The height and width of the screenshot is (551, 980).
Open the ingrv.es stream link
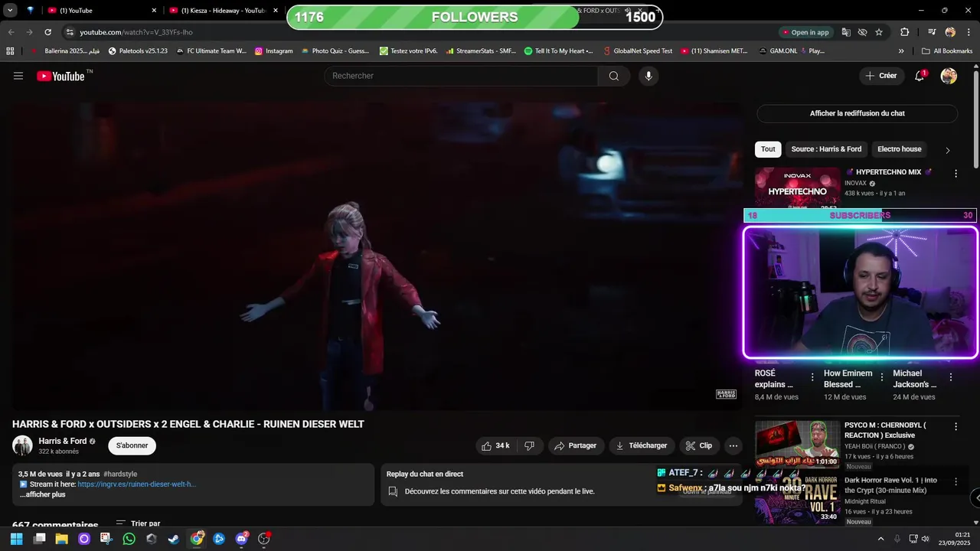coord(137,484)
